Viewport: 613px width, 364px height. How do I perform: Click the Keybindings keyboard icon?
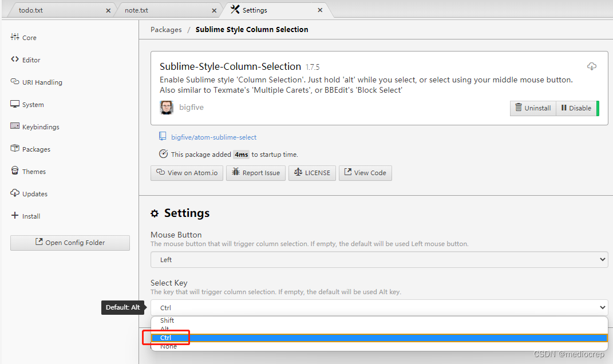(x=15, y=126)
